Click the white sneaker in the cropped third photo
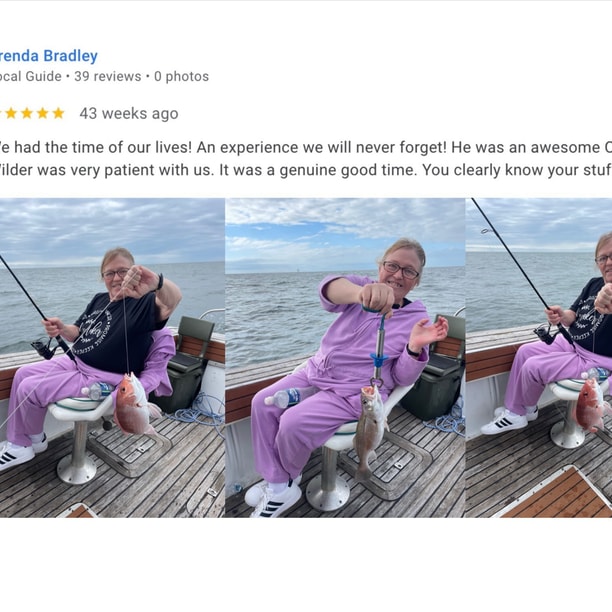This screenshot has width=612, height=612. pos(504,422)
